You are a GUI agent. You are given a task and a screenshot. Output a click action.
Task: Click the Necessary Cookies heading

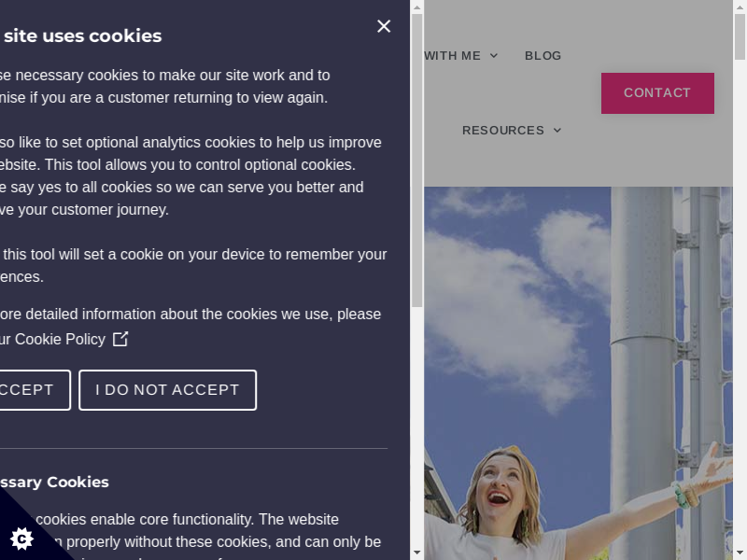pos(54,483)
